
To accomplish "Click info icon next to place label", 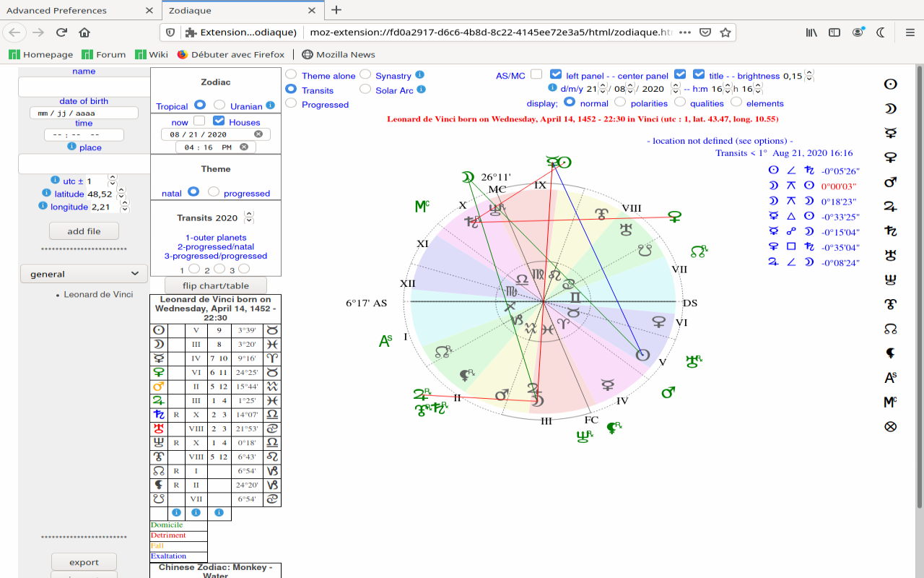I will [71, 147].
